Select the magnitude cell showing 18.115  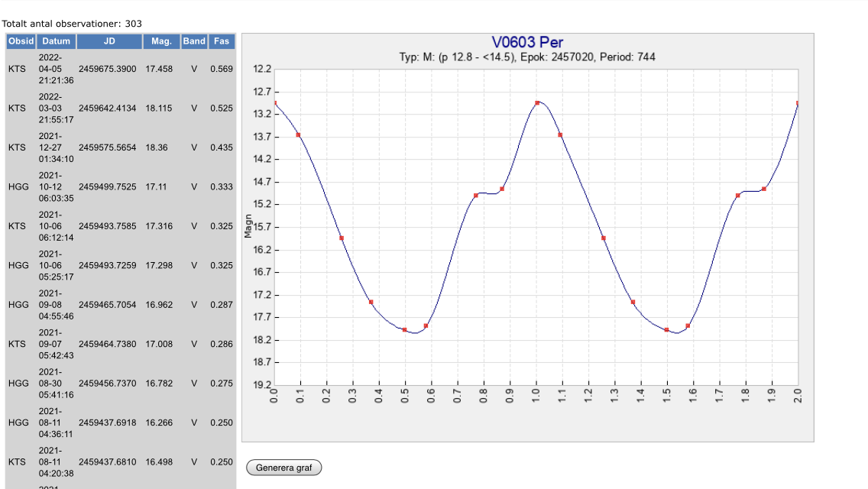pos(159,108)
